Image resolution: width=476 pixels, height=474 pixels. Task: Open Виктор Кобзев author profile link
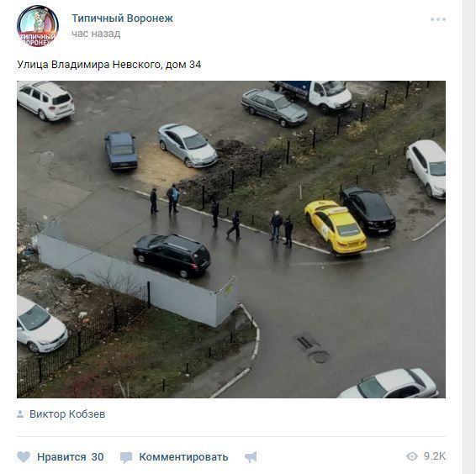pos(67,414)
